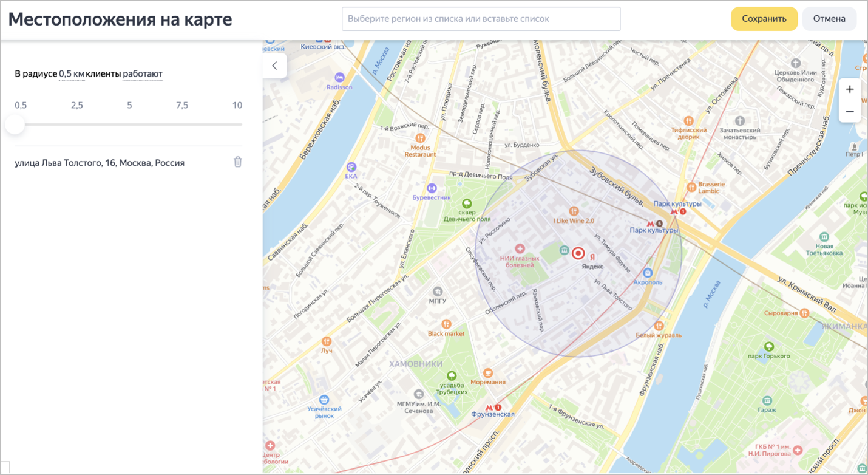This screenshot has width=868, height=475.
Task: Open the 0,5 км radius dropdown
Action: (72, 74)
